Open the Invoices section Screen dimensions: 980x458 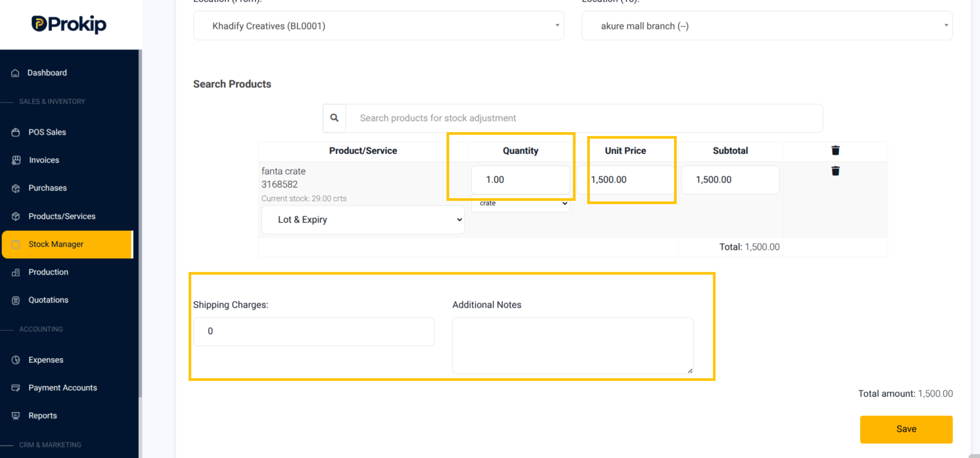point(44,160)
